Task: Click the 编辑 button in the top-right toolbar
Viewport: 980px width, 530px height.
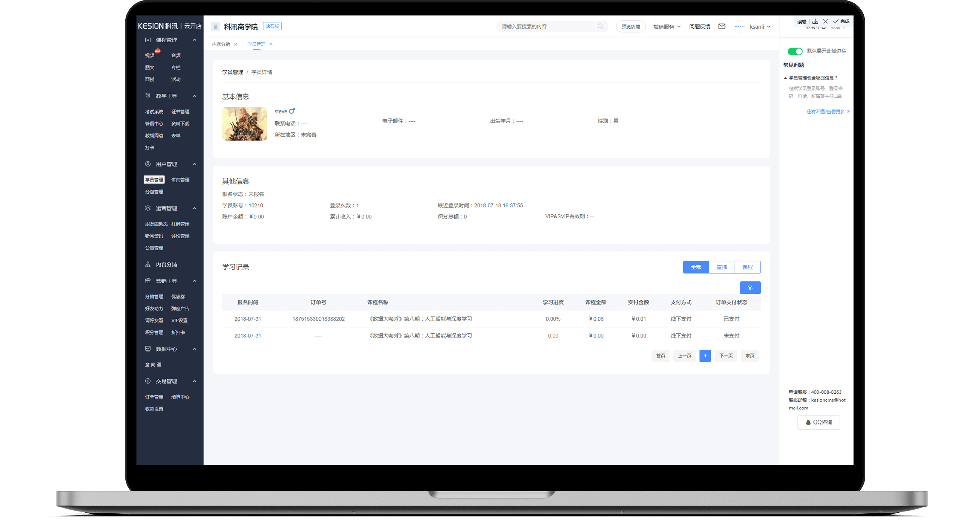Action: 802,21
